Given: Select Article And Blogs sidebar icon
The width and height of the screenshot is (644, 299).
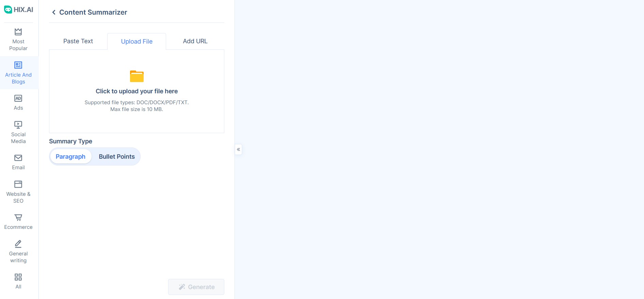Looking at the screenshot, I should click(x=18, y=65).
